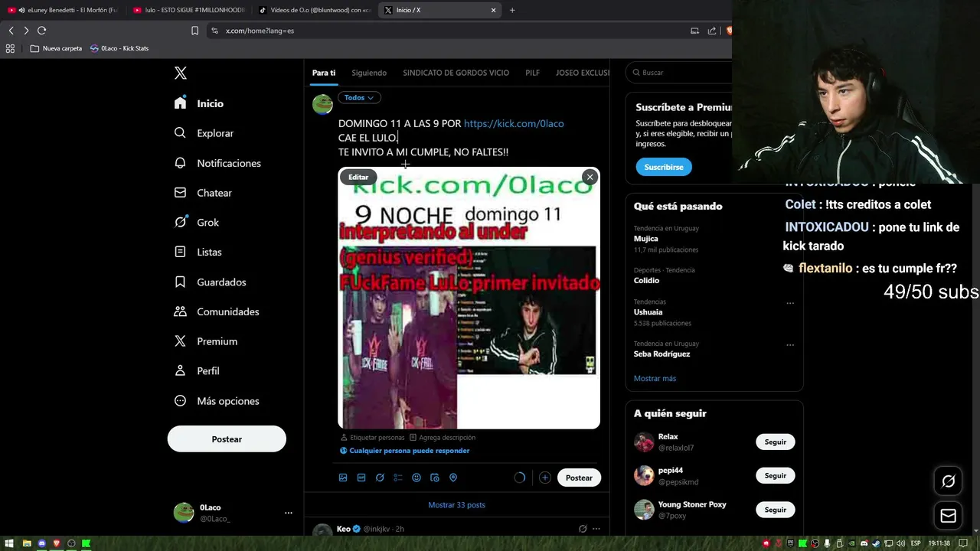Click Etiquetar personas under the image
The height and width of the screenshot is (551, 980).
tap(372, 438)
